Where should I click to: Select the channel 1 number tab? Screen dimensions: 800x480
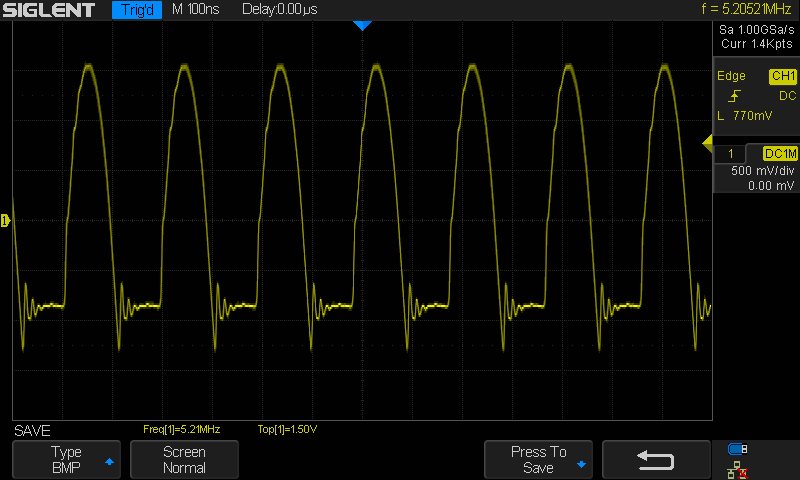[731, 154]
